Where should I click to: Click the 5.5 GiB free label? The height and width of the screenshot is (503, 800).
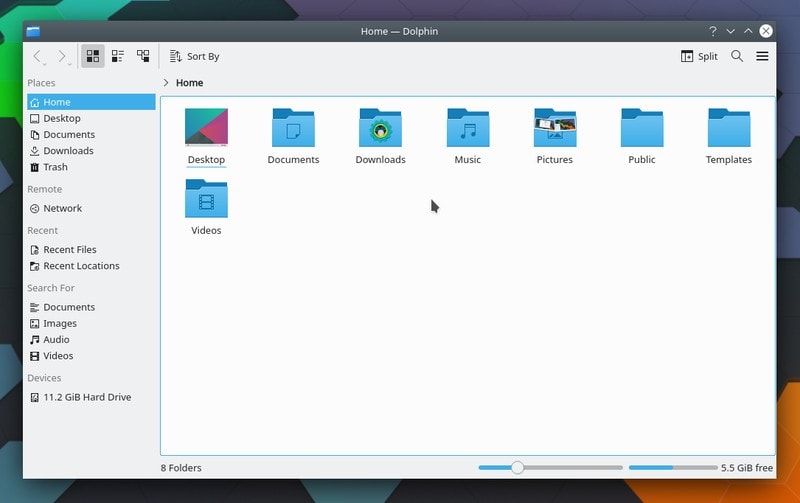tap(747, 468)
